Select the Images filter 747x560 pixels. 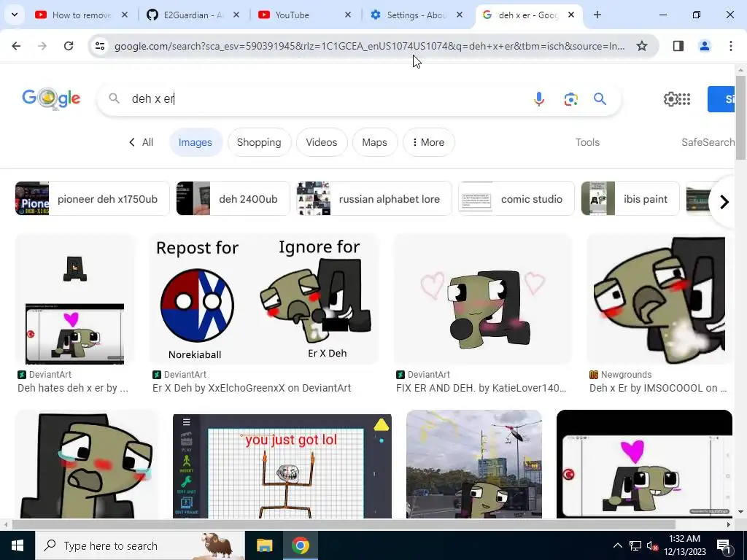tap(196, 142)
